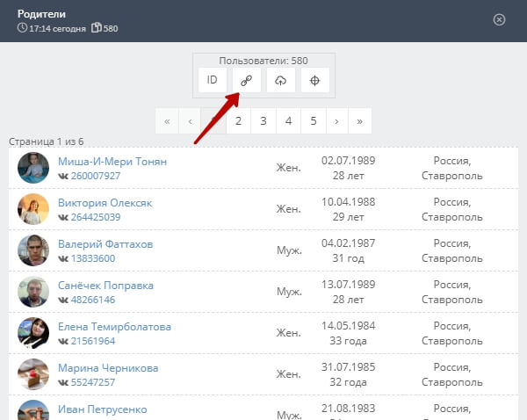Image resolution: width=527 pixels, height=420 pixels.
Task: Open Миша-И-Мери Тонян profile link
Action: 112,162
